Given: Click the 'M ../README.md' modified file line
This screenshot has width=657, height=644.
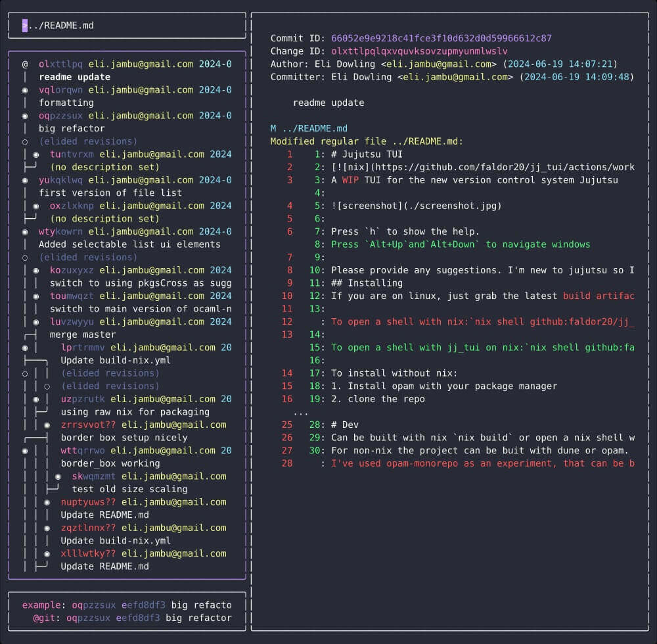Looking at the screenshot, I should [309, 128].
